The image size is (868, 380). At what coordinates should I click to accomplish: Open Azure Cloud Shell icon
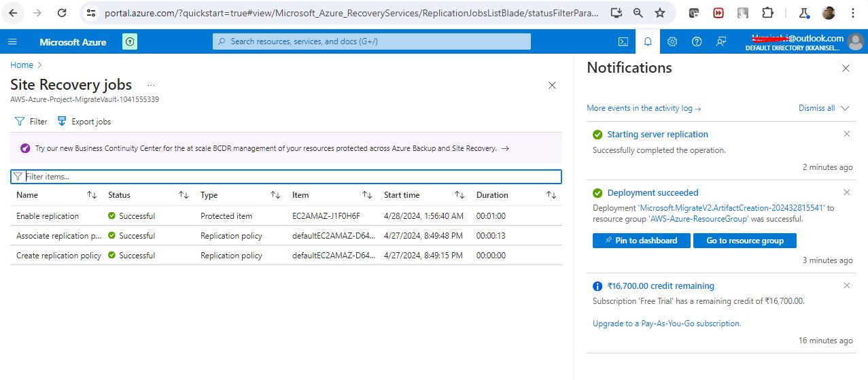click(623, 41)
